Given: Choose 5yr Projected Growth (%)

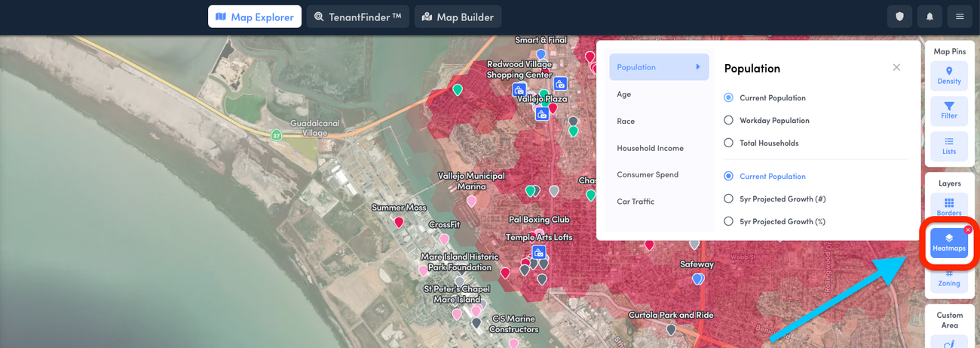Looking at the screenshot, I should pyautogui.click(x=775, y=221).
